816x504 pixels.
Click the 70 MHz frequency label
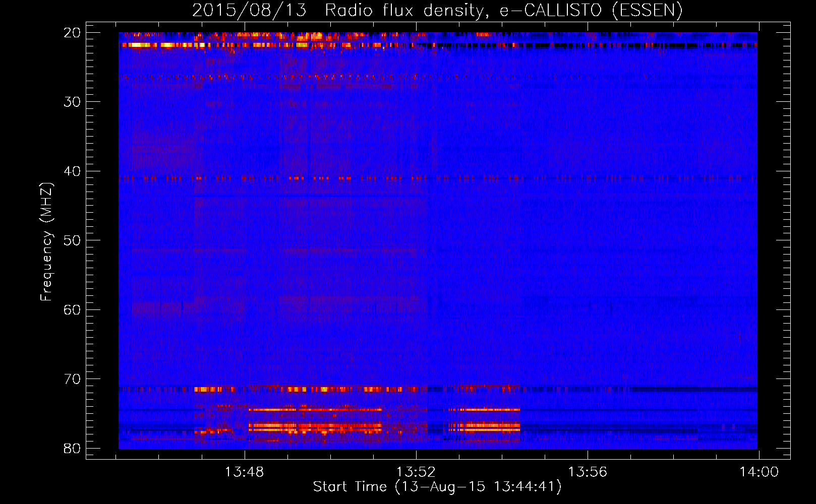(72, 379)
